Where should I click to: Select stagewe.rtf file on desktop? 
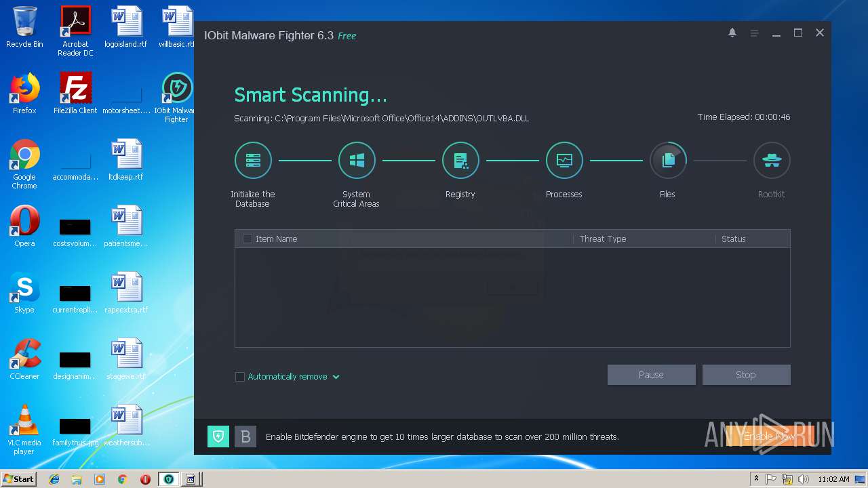(x=126, y=359)
